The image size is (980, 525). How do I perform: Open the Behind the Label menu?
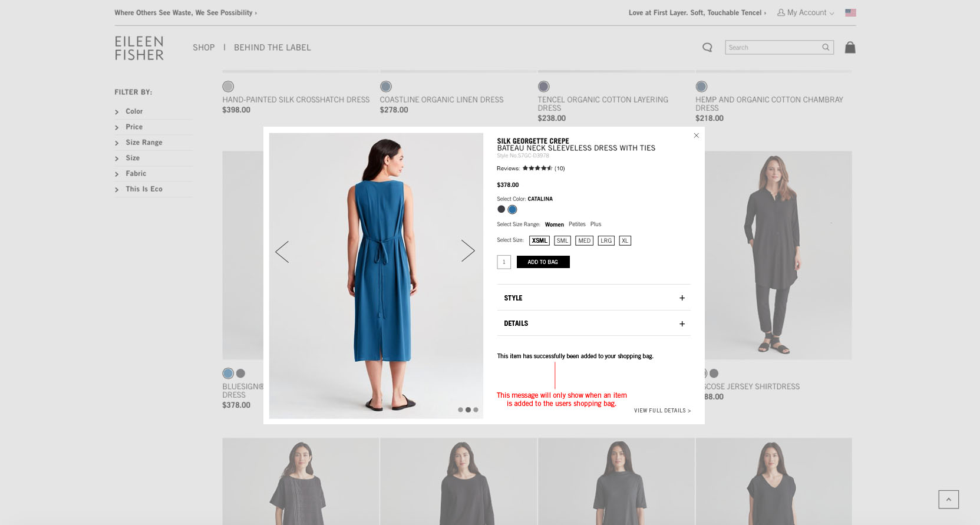pyautogui.click(x=272, y=48)
